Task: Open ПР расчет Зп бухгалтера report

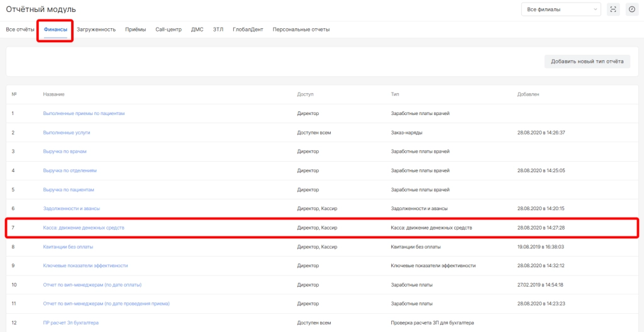Action: point(71,323)
